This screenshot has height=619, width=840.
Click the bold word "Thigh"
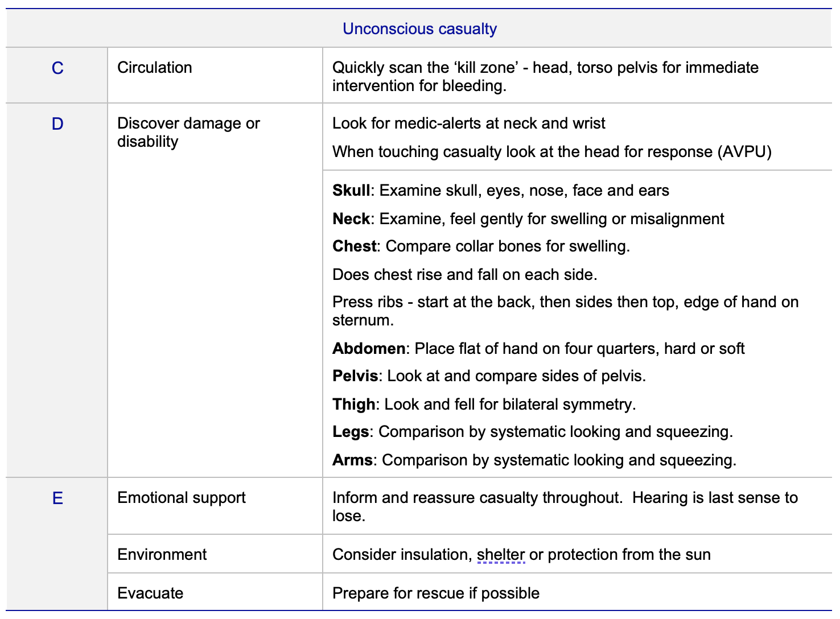[x=353, y=405]
